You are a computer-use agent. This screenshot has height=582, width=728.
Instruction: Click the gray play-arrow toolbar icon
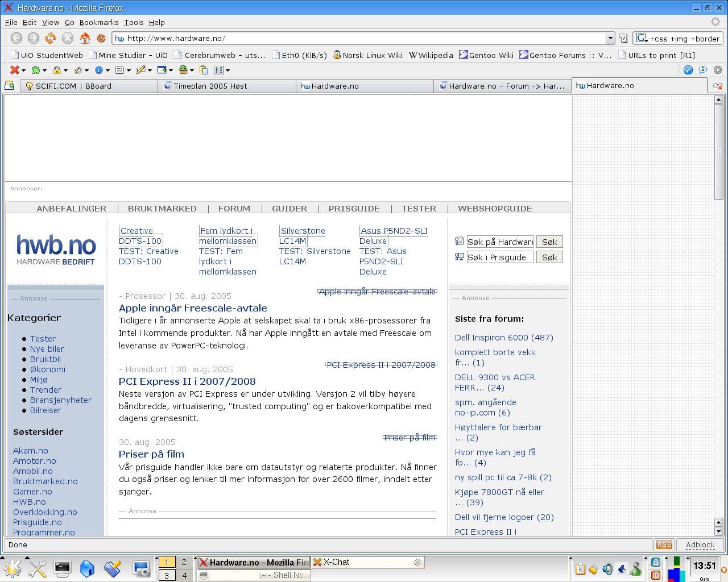718,70
